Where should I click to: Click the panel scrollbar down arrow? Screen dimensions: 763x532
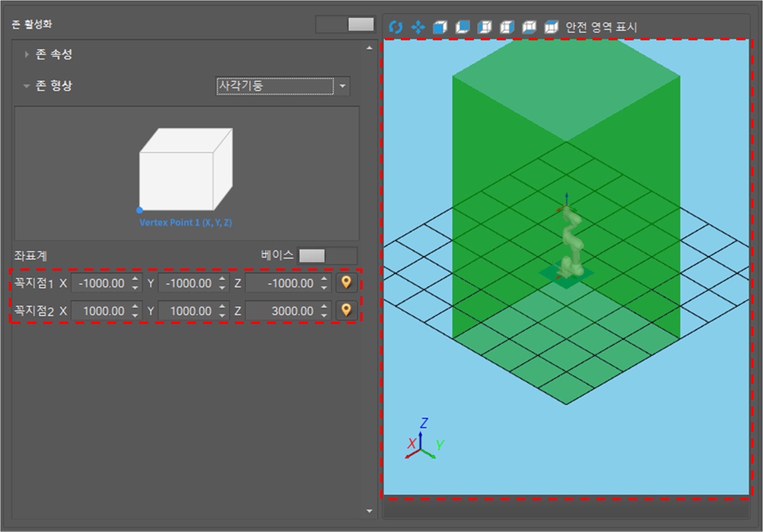coord(369,511)
